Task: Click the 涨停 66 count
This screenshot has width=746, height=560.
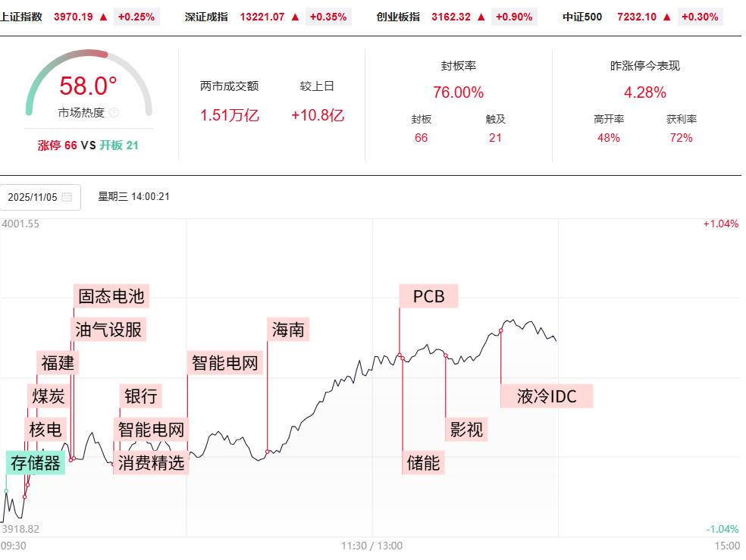Action: pyautogui.click(x=58, y=145)
